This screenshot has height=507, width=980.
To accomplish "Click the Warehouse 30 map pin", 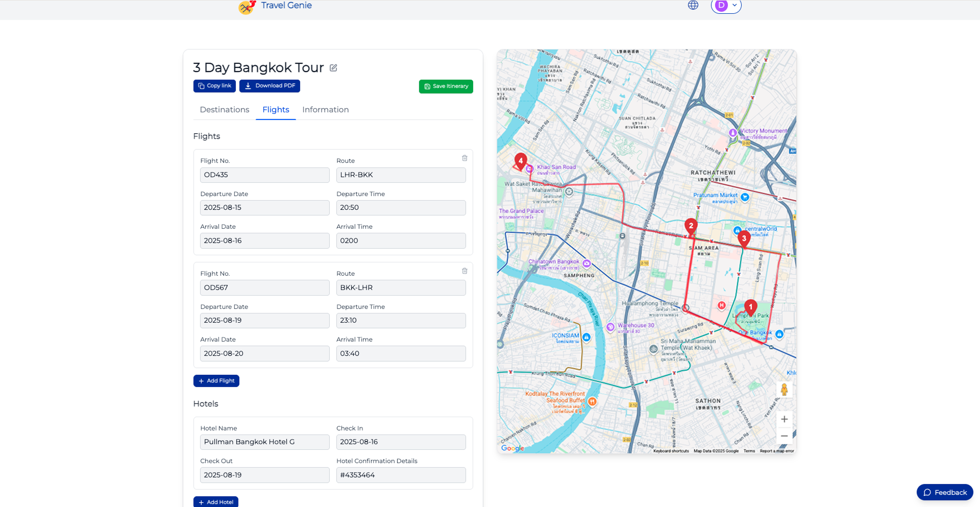I will pyautogui.click(x=610, y=327).
